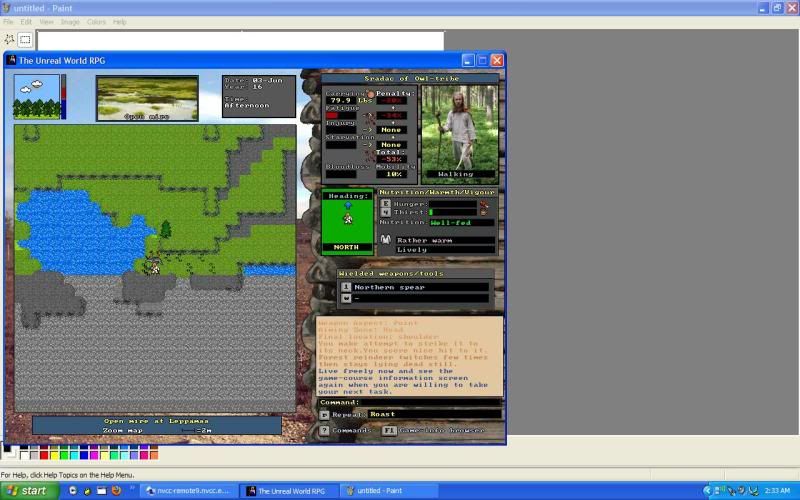Screen dimensions: 800x500
Task: Click the Open mire at Leppamaa label
Action: tap(157, 421)
